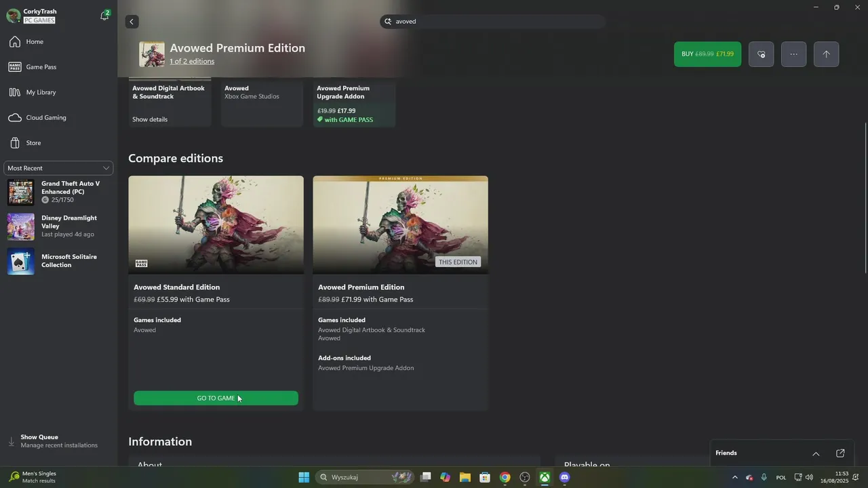Image resolution: width=868 pixels, height=488 pixels.
Task: Switch the POL input language
Action: (781, 477)
